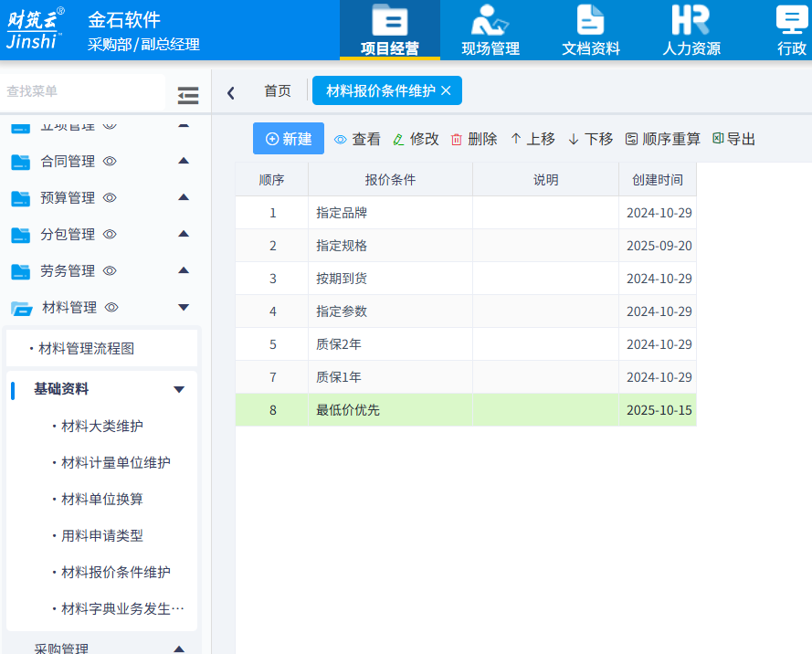Viewport: 812px width, 654px height.
Task: Collapse the sidebar menu with the hamburger icon
Action: tap(188, 95)
